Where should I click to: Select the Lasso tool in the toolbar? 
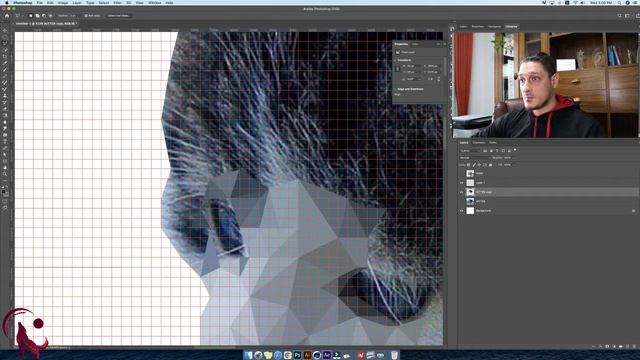[x=5, y=43]
